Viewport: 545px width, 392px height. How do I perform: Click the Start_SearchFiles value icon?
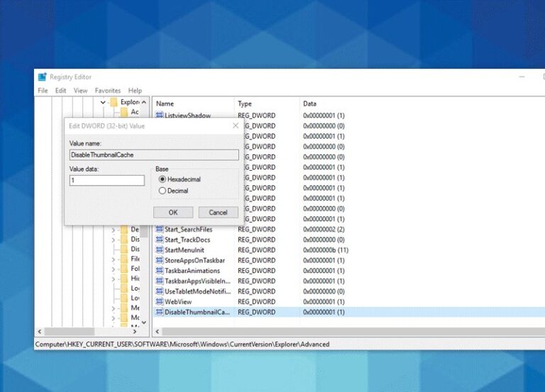pyautogui.click(x=159, y=229)
